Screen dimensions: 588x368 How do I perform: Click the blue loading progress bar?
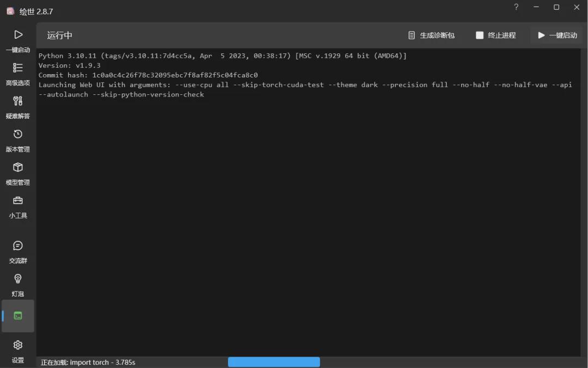pyautogui.click(x=274, y=362)
